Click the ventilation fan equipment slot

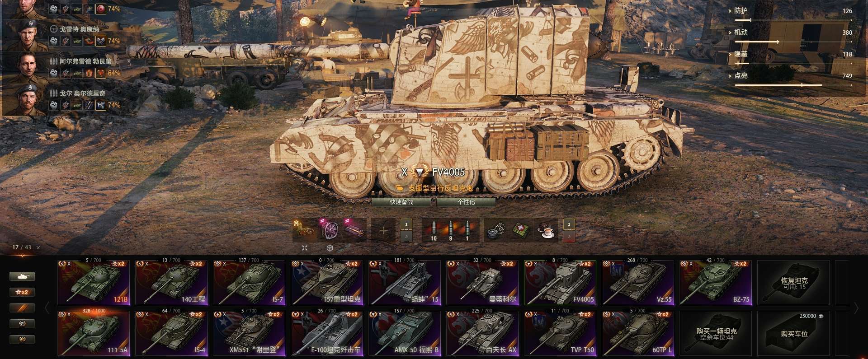click(330, 230)
